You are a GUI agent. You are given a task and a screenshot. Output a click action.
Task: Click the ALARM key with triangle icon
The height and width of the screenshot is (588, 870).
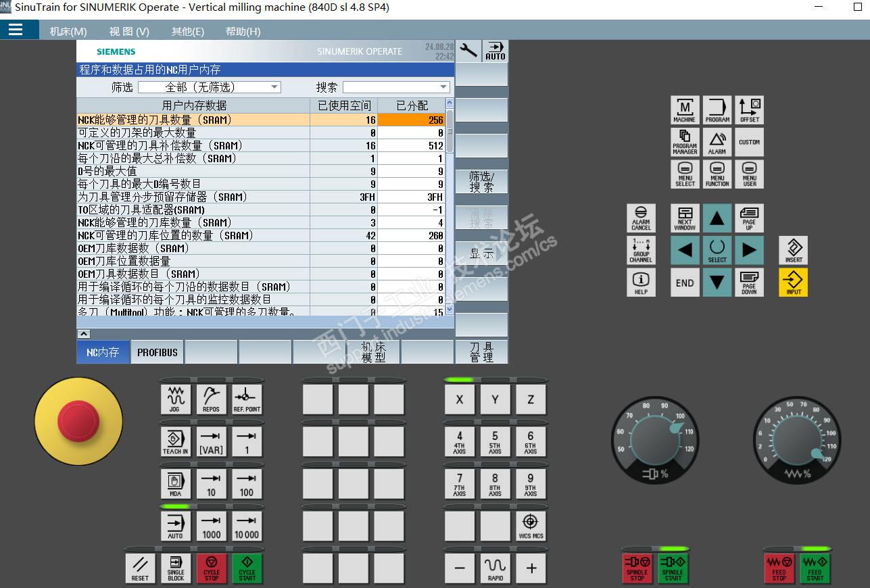point(717,142)
